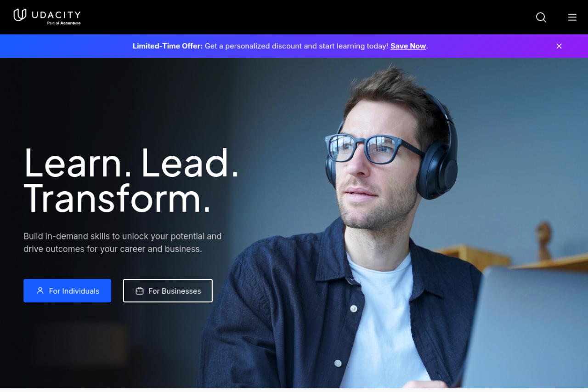
Task: Open the search magnifier icon
Action: 541,17
